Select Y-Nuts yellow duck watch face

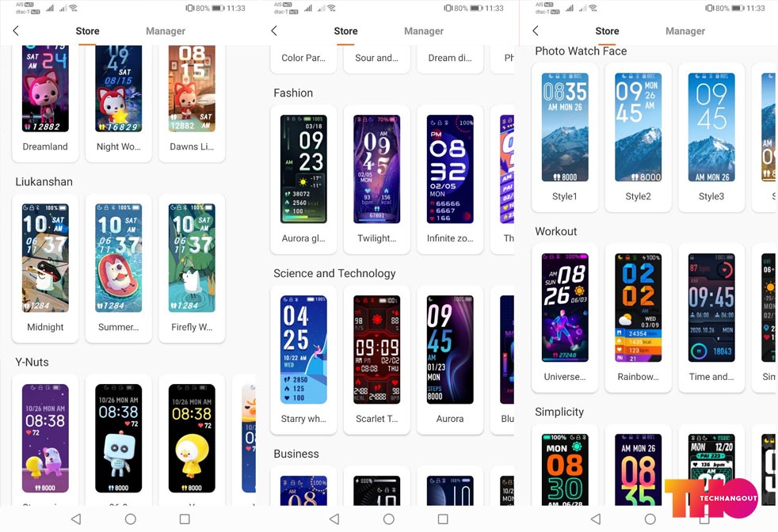click(192, 440)
